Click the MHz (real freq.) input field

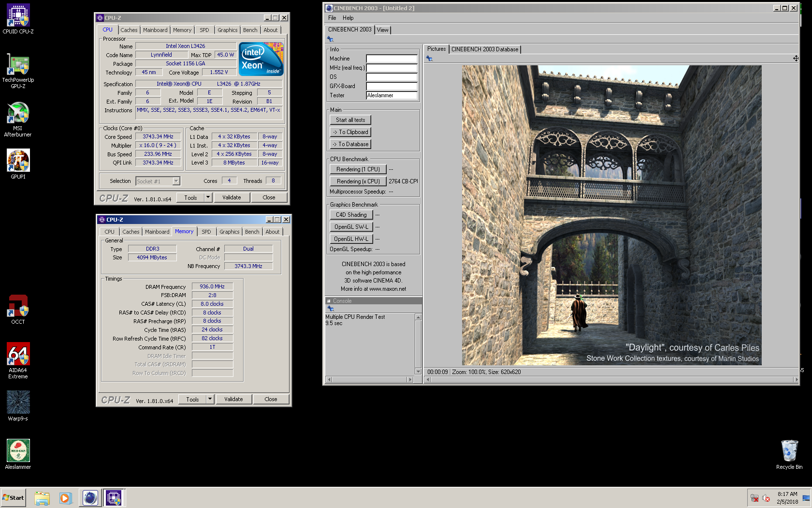[391, 68]
